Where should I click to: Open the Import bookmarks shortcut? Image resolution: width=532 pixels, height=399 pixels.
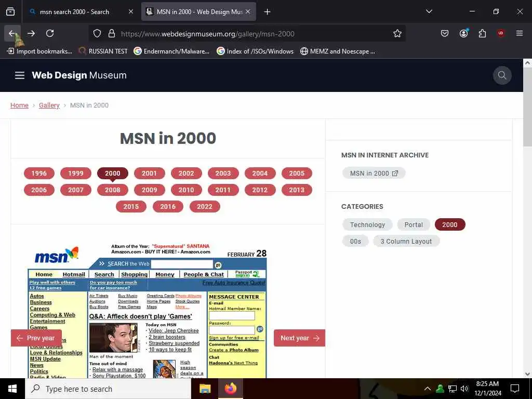39,51
